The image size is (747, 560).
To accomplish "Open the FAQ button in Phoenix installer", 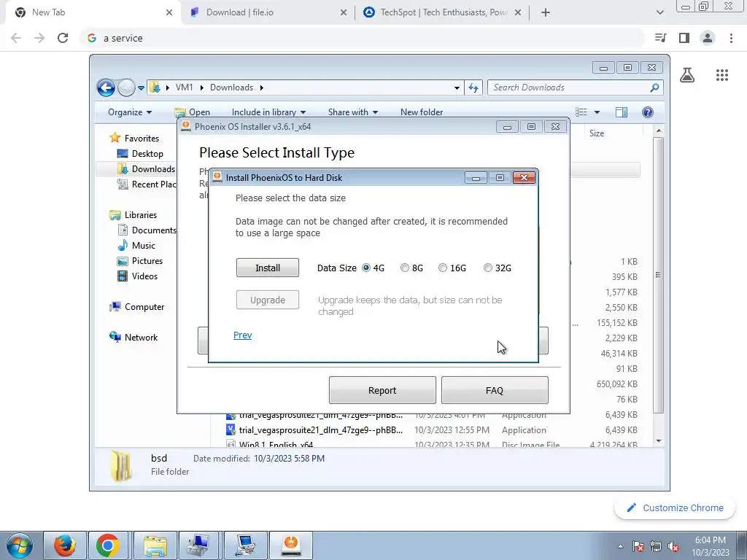I will [495, 391].
